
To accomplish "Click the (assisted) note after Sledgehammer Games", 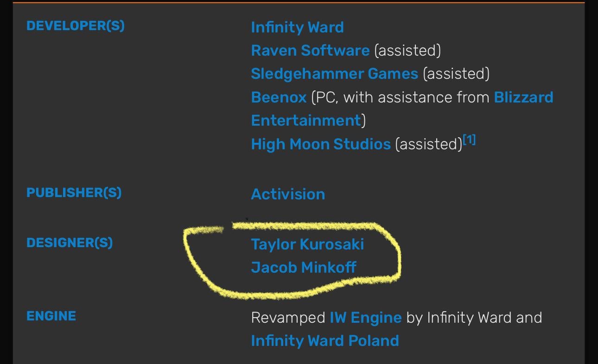I will coord(456,74).
